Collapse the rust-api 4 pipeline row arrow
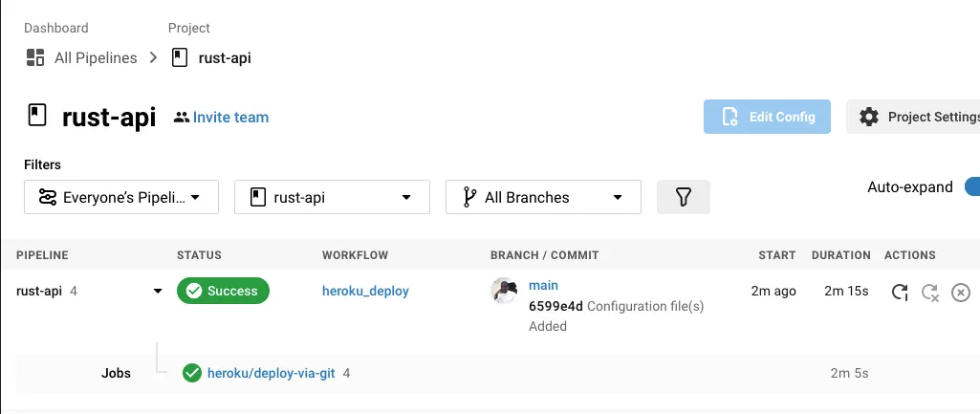The height and width of the screenshot is (414, 980). (x=158, y=292)
